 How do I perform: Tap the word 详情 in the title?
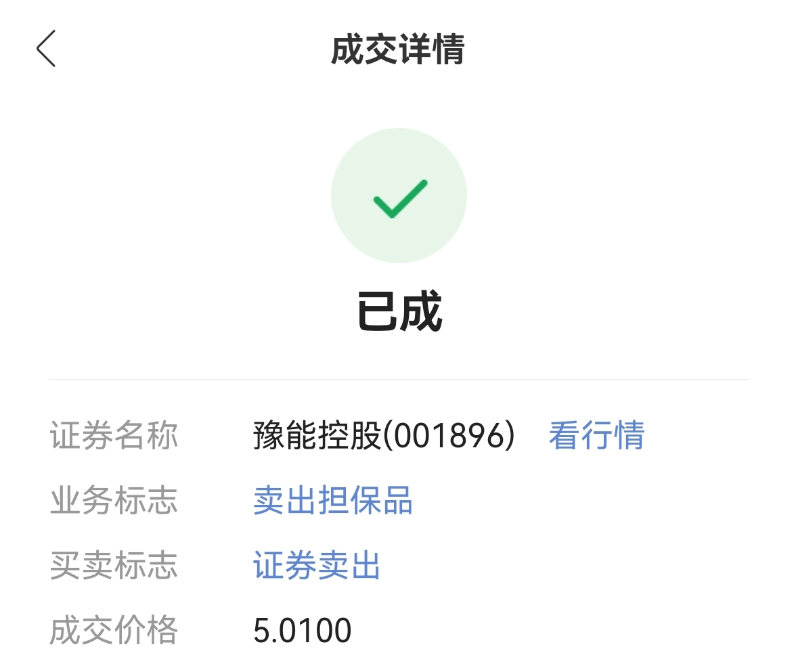[x=430, y=49]
